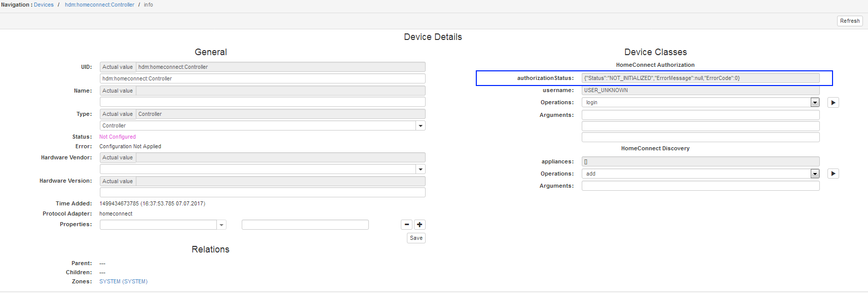The image size is (868, 298).
Task: Click the second authorization Arguments field
Action: pos(700,126)
